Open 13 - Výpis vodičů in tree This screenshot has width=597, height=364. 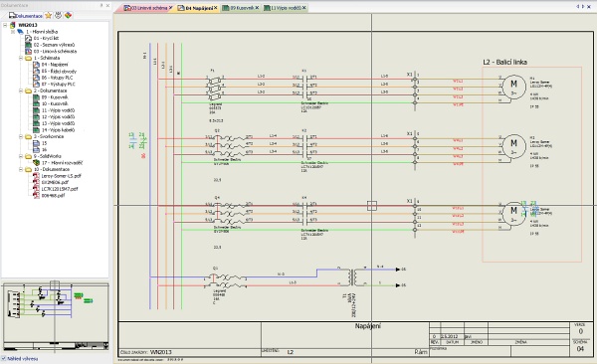58,123
